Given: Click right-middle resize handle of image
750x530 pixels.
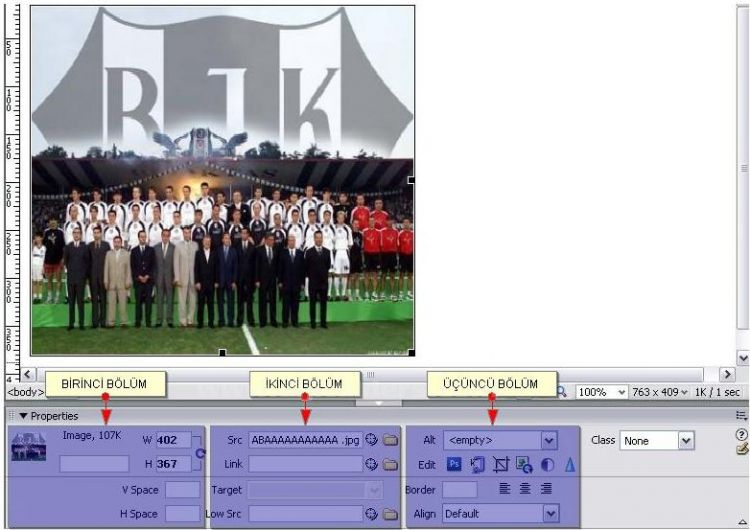Looking at the screenshot, I should 411,180.
